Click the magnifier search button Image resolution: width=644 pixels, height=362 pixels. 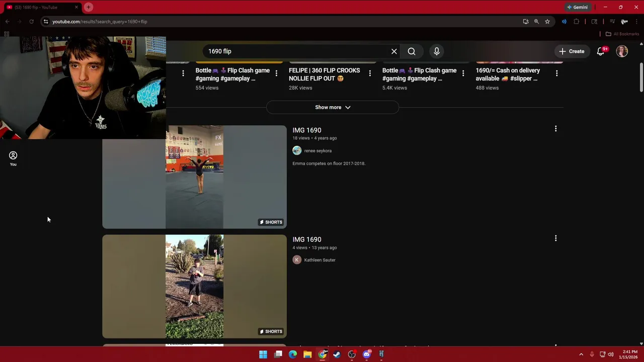(412, 51)
